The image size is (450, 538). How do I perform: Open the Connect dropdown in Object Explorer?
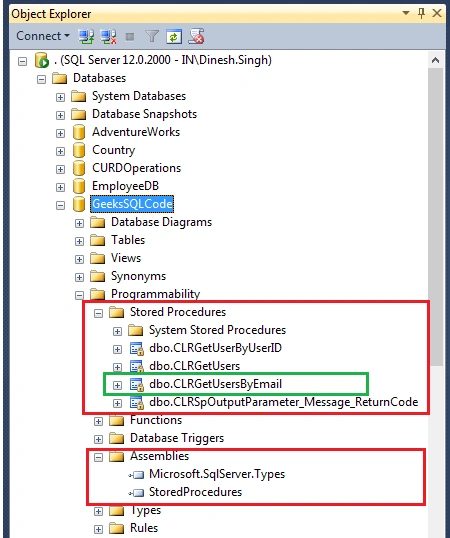click(x=43, y=36)
